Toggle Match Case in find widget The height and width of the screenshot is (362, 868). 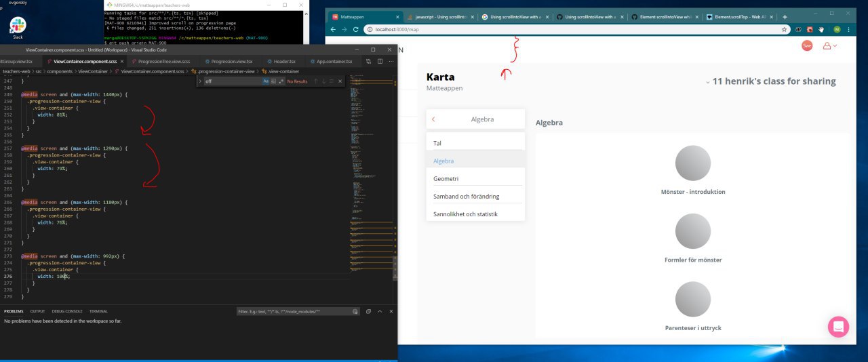click(266, 81)
